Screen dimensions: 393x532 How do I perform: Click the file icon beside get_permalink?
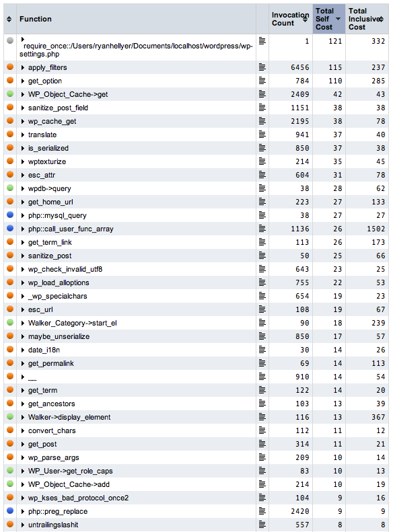262,363
